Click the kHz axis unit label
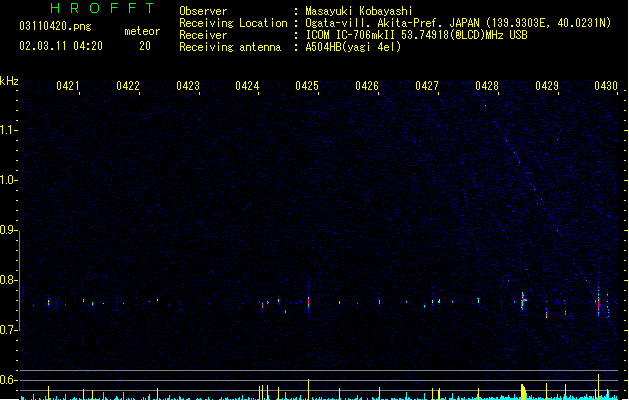The image size is (629, 400). pyautogui.click(x=9, y=81)
